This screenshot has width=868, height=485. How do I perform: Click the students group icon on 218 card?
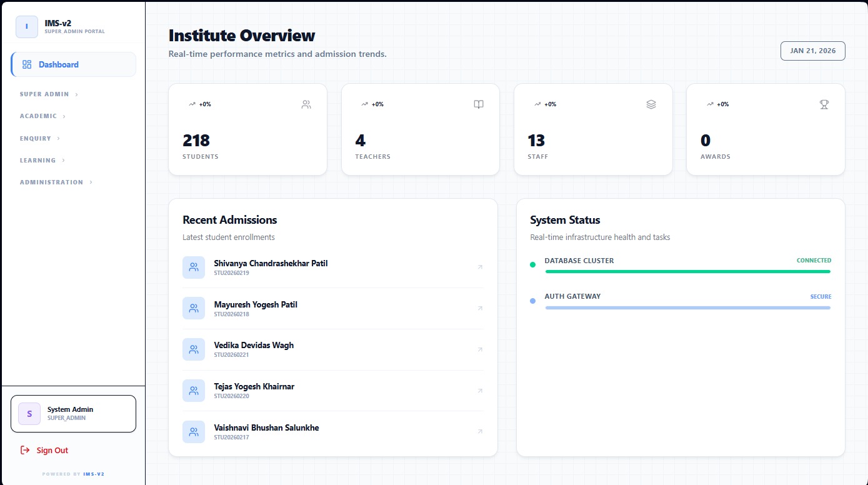coord(306,104)
